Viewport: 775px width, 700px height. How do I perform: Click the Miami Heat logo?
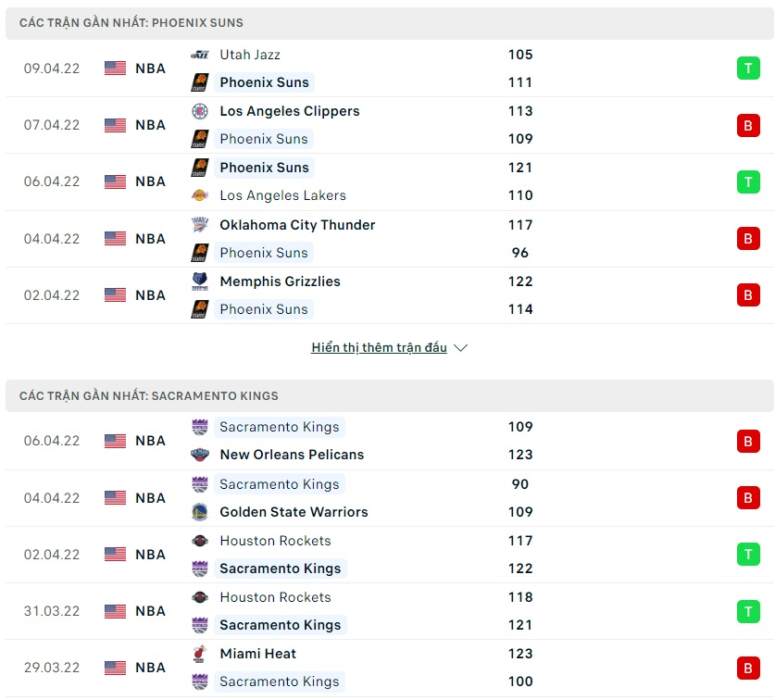(200, 654)
